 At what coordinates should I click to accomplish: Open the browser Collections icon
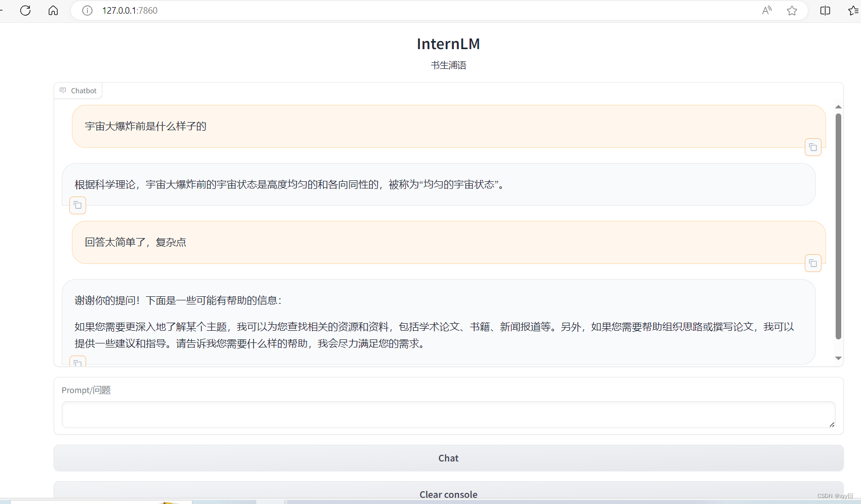pos(854,10)
